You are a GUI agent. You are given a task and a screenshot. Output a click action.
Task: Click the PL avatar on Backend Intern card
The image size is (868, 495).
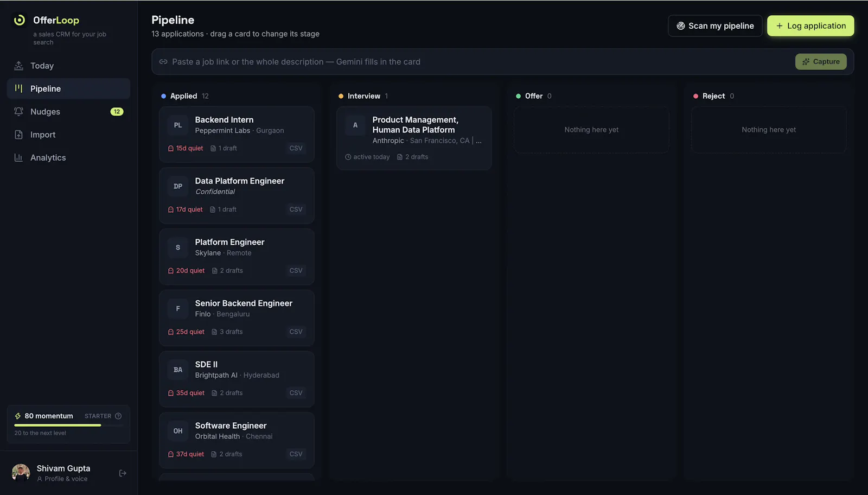178,125
